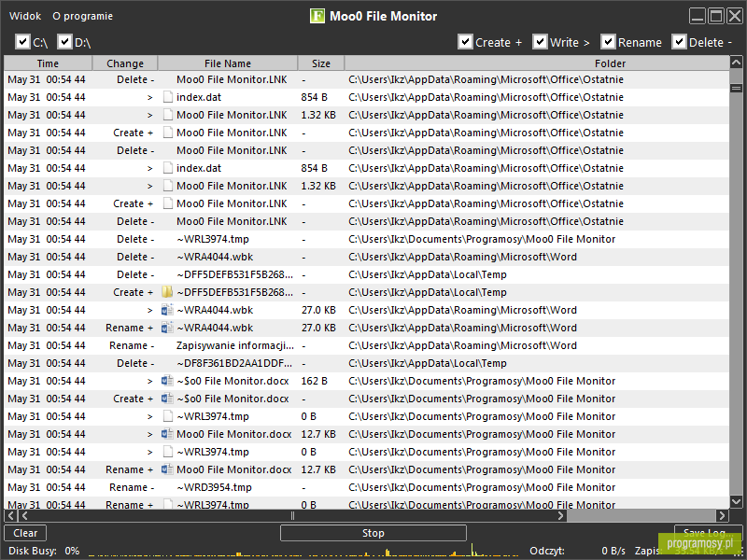Click folder icon next to ~DFF5DEFB531F5B268 Create row

click(x=167, y=292)
